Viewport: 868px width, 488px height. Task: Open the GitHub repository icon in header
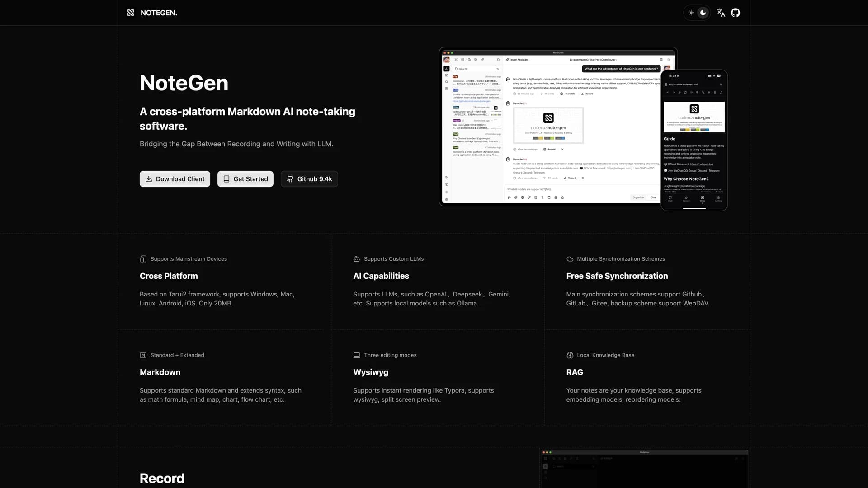point(736,13)
